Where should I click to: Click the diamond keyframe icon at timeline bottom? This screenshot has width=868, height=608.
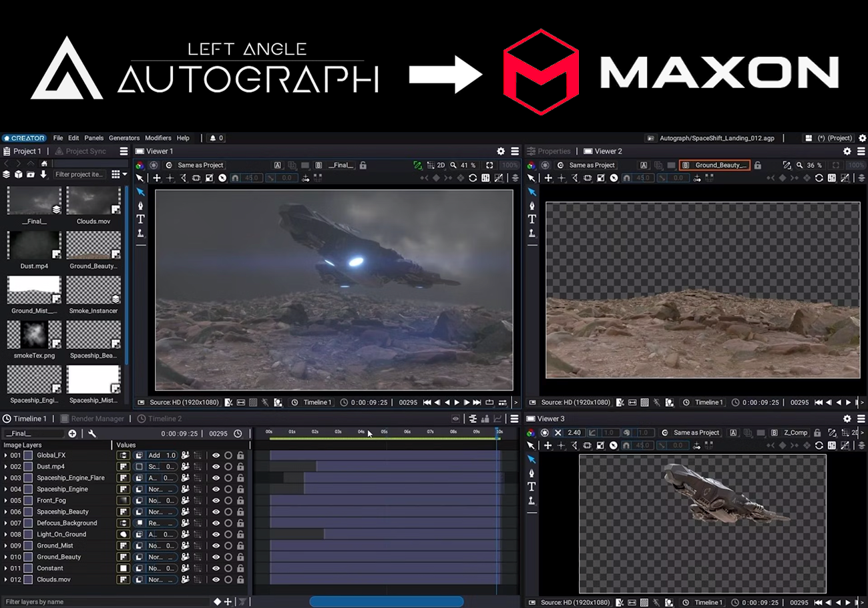pos(217,602)
